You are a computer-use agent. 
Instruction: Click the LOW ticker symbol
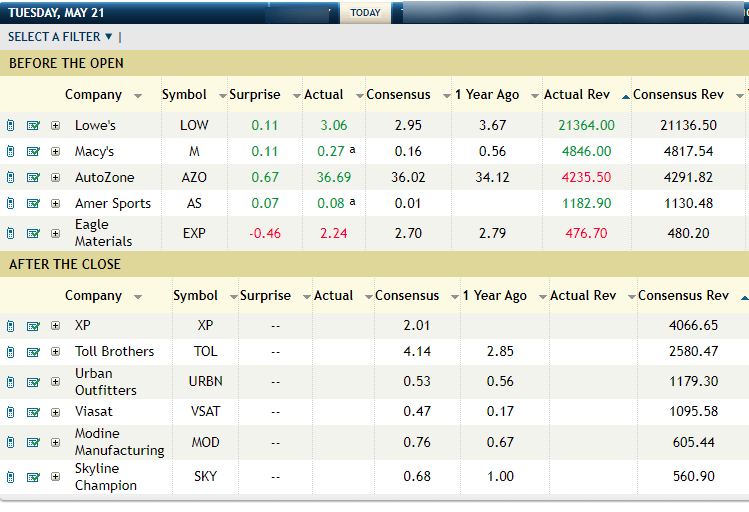point(194,125)
